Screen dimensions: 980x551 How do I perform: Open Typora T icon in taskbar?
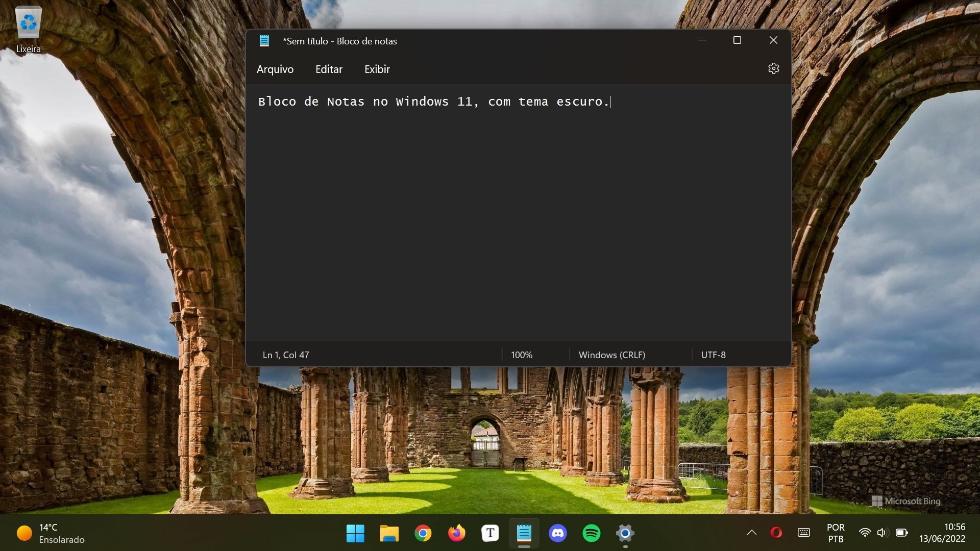click(490, 533)
